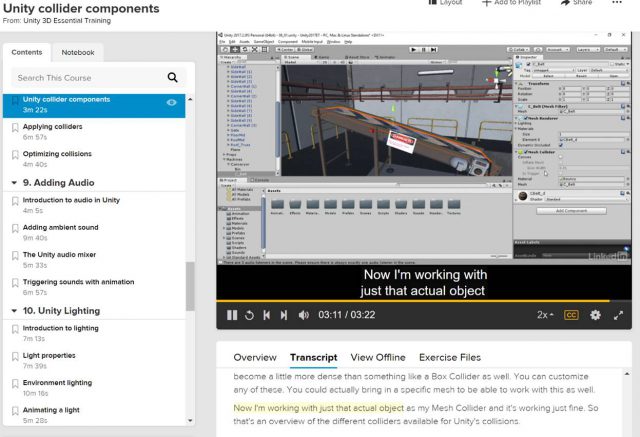Open the Introduction to lighting lesson
Screen dimensions: 640x437
(60, 328)
